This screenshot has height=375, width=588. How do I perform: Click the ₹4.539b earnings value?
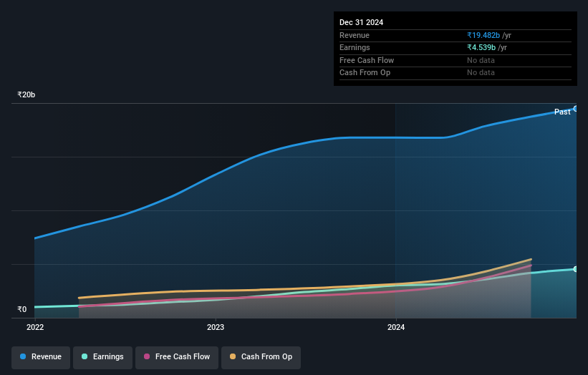pyautogui.click(x=481, y=47)
